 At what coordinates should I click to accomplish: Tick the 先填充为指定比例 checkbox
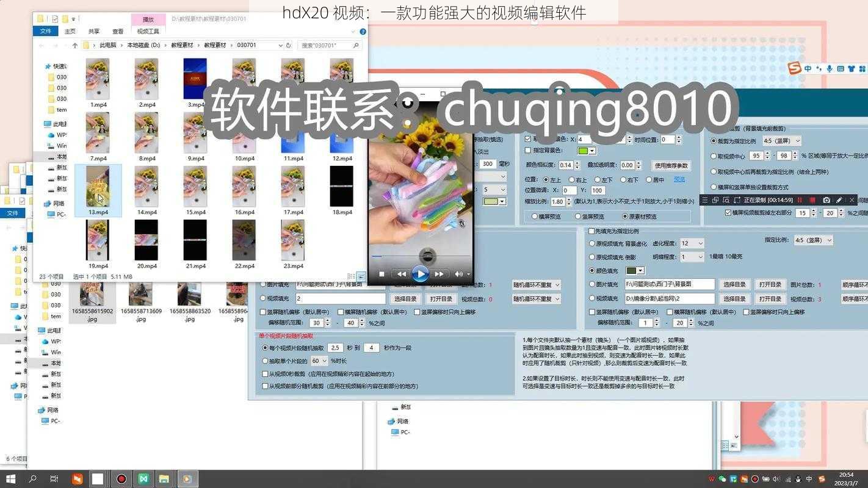pos(591,231)
